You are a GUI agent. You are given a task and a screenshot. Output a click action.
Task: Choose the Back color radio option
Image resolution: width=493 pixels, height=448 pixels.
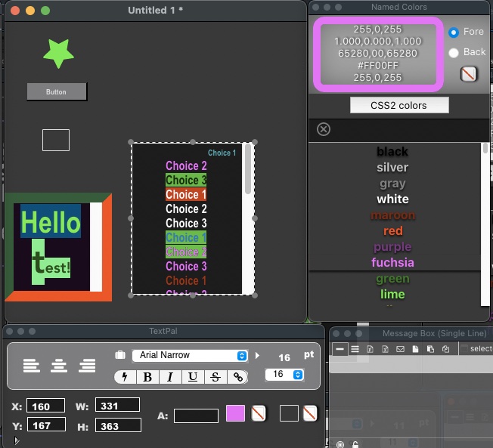454,52
